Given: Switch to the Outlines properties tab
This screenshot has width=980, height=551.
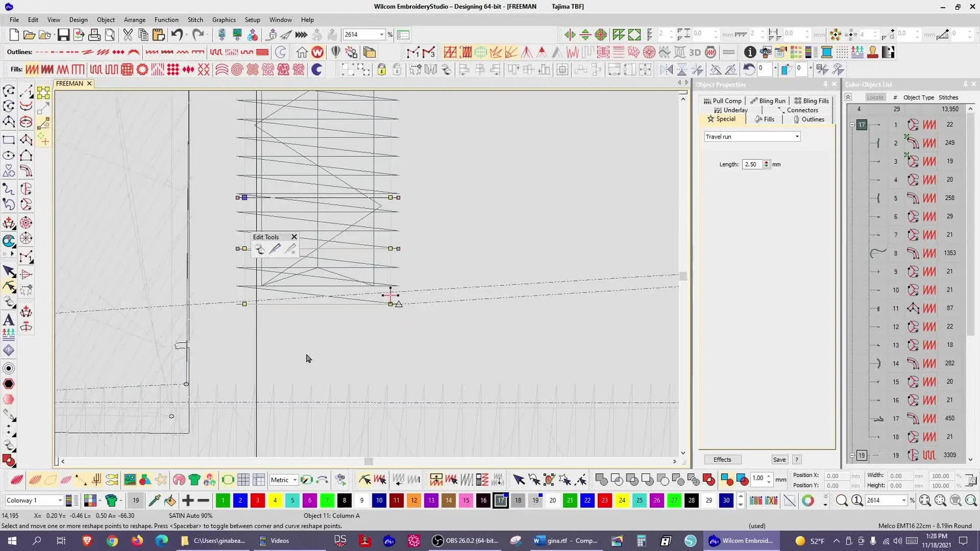Looking at the screenshot, I should coord(809,119).
